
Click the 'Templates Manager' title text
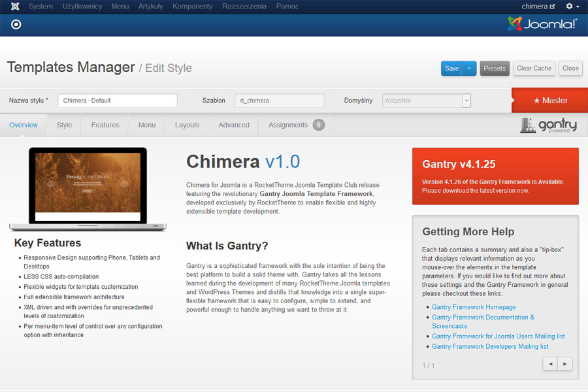71,67
